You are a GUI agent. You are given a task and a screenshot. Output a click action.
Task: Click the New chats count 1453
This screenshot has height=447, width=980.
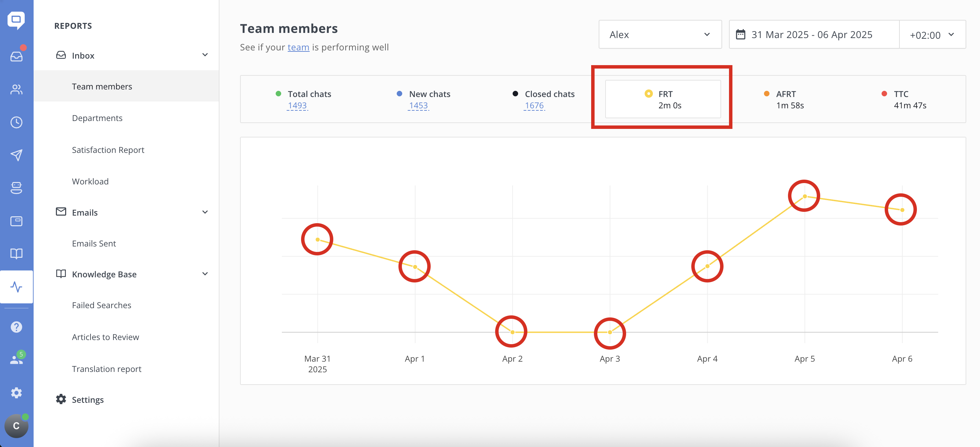click(418, 105)
